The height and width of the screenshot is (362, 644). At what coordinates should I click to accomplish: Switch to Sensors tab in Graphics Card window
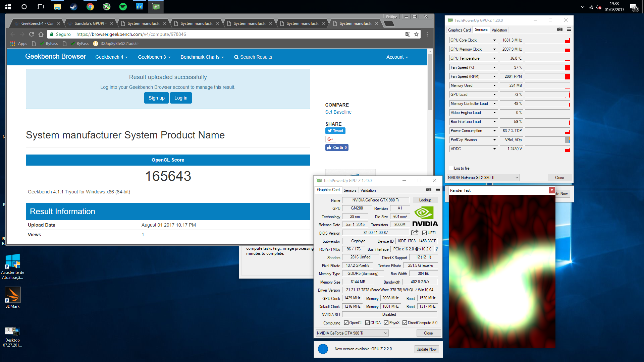(350, 190)
